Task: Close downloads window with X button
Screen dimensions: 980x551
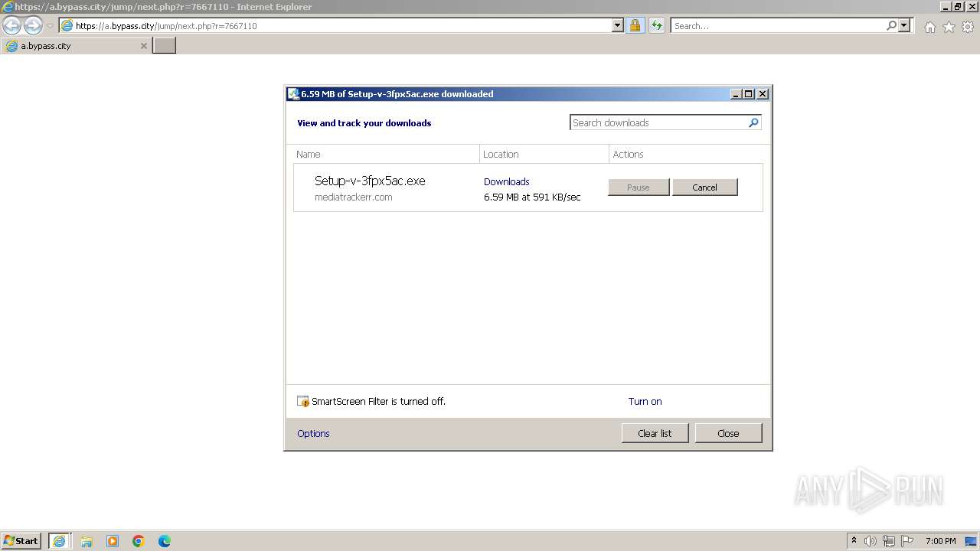Action: pyautogui.click(x=762, y=94)
